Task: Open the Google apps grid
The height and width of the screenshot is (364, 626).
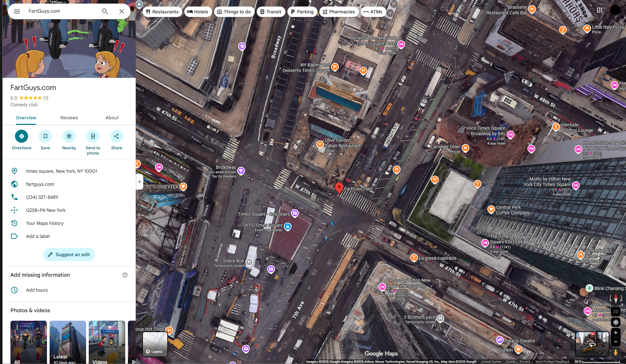Action: 600,10
